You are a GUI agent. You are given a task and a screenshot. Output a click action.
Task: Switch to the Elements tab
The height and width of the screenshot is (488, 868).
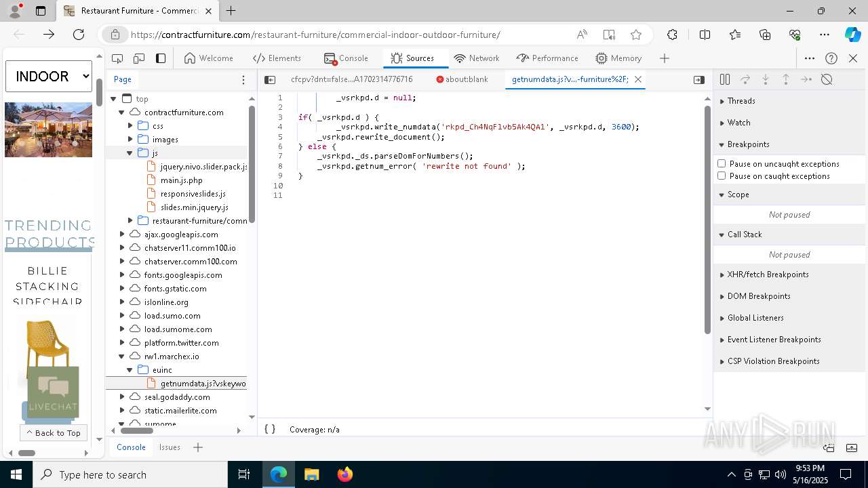[x=277, y=58]
